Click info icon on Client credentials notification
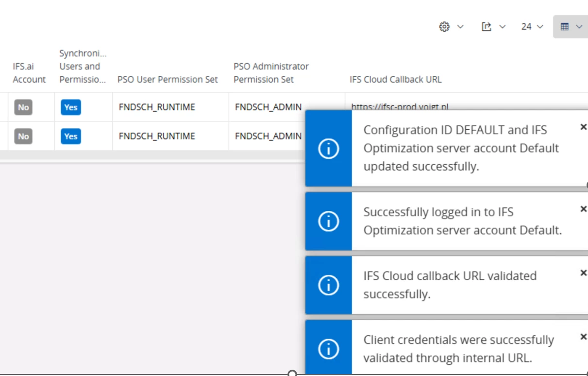Image resolution: width=588 pixels, height=376 pixels. 328,349
